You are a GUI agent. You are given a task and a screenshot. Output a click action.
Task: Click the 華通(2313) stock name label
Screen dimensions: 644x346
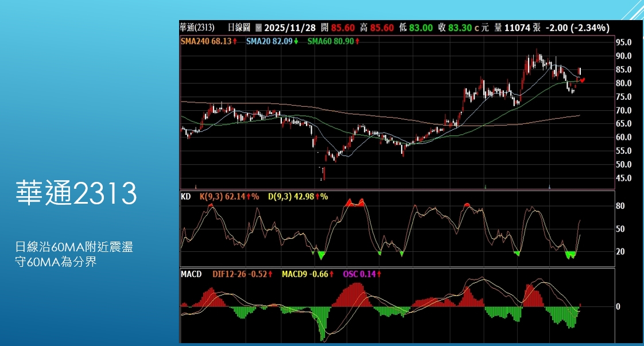click(197, 28)
